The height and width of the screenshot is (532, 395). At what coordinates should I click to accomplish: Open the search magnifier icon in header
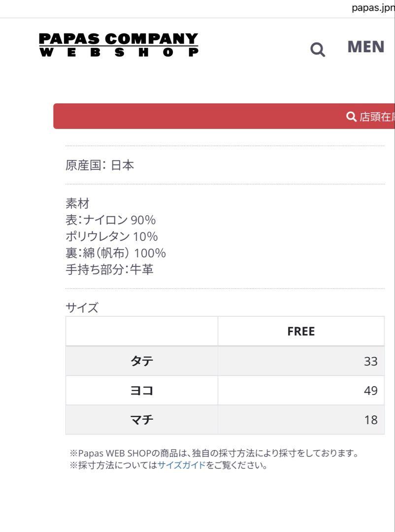click(318, 50)
